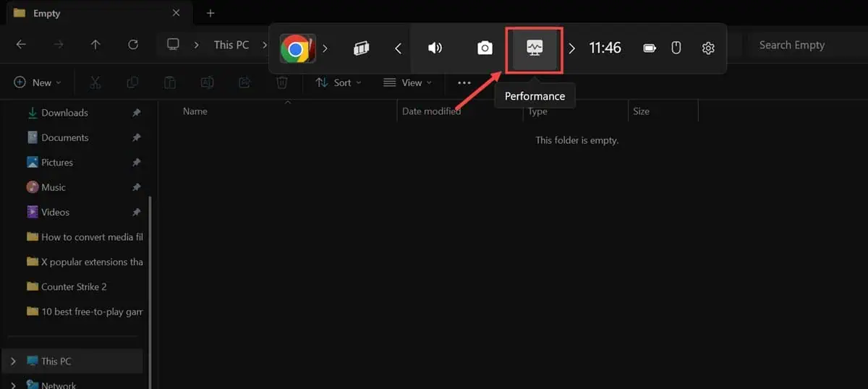
Task: Show more widgets with right chevron
Action: pos(571,48)
